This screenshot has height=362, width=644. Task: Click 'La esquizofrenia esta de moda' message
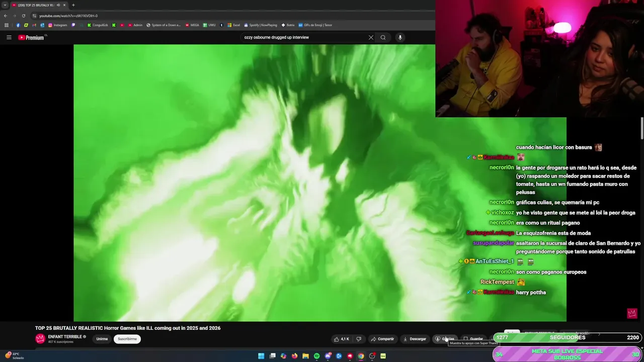[553, 233]
